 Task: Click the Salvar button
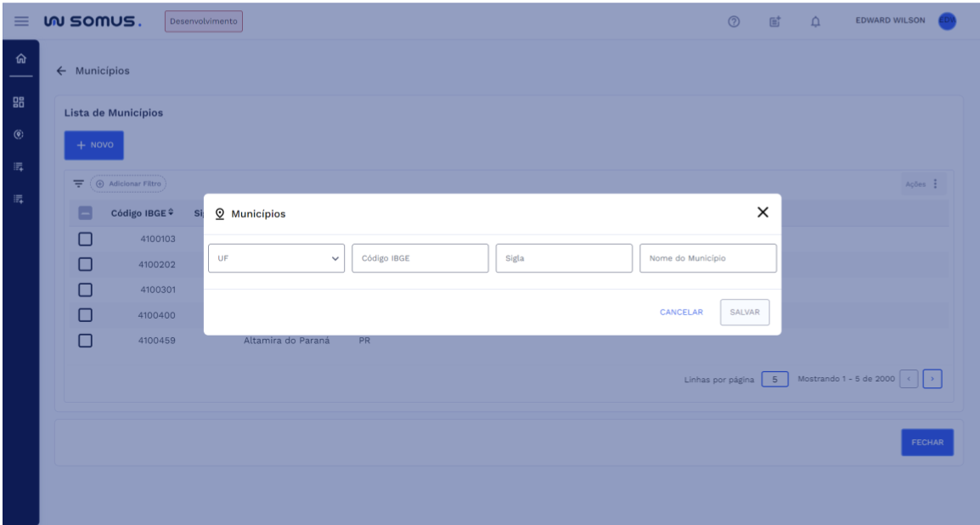coord(744,312)
